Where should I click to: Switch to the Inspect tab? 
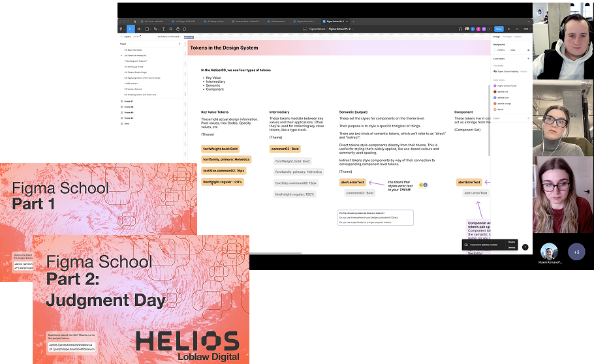pos(518,37)
